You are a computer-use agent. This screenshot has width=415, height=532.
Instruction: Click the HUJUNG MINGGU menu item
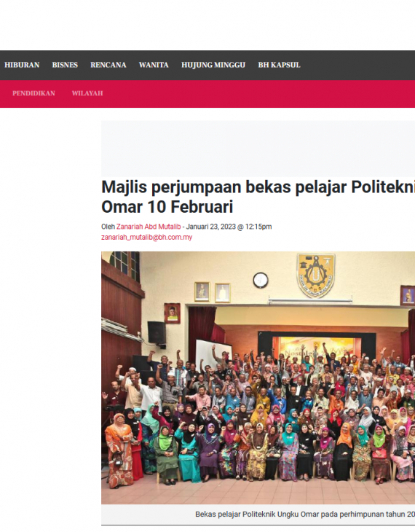click(213, 65)
